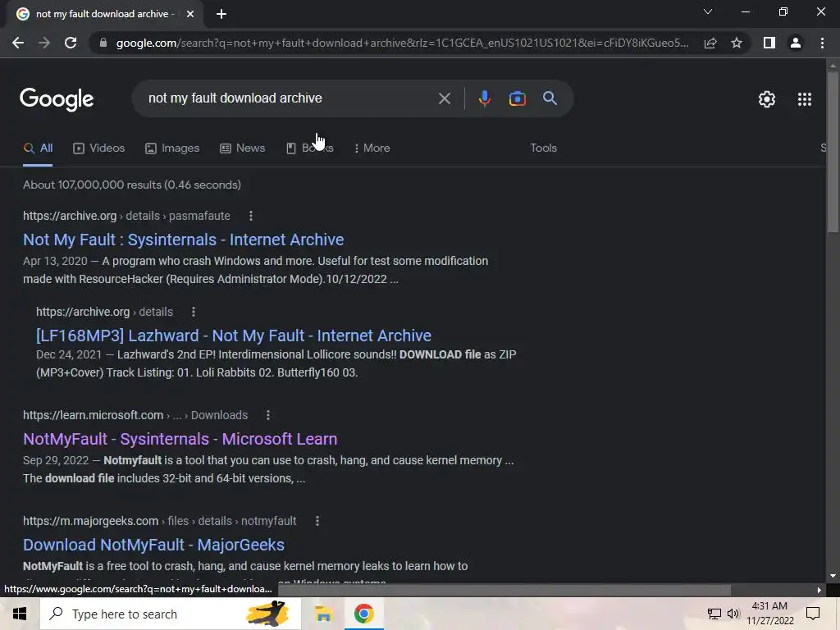This screenshot has height=630, width=840.
Task: Switch to Books results tab
Action: (x=309, y=148)
